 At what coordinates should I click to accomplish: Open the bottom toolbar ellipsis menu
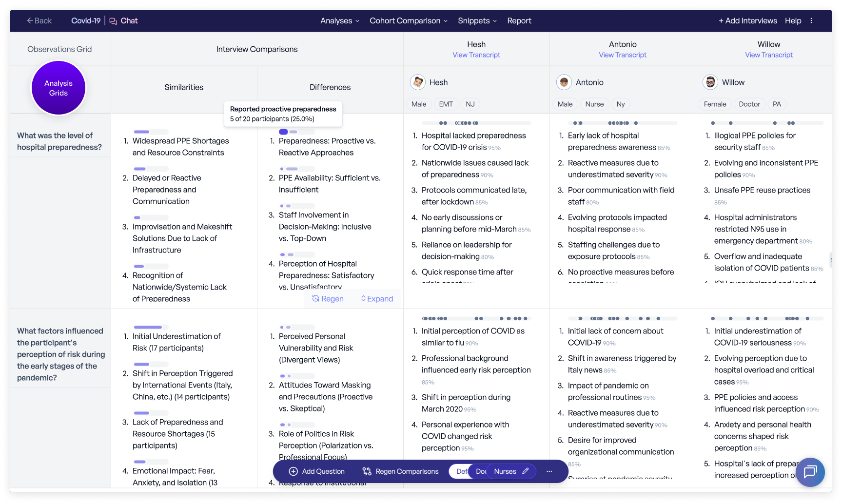[x=549, y=471]
